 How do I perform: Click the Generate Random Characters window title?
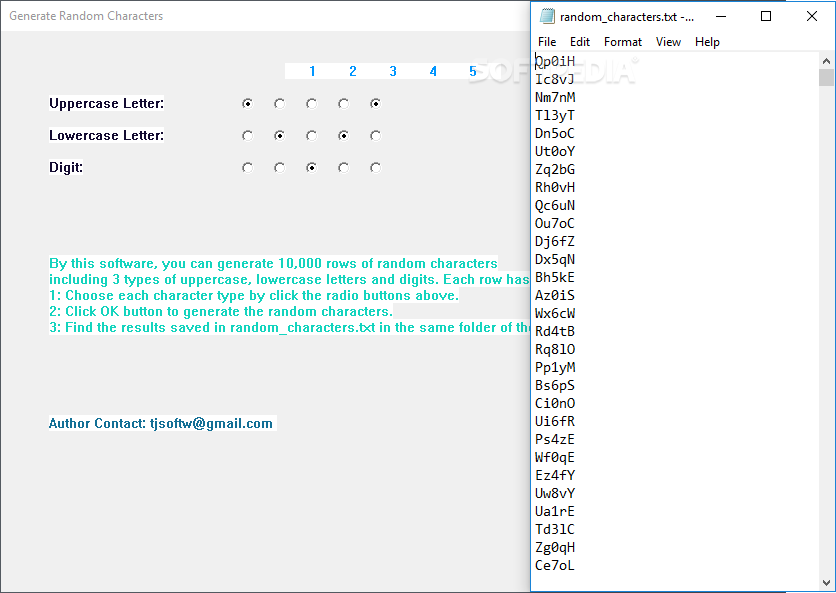(86, 16)
